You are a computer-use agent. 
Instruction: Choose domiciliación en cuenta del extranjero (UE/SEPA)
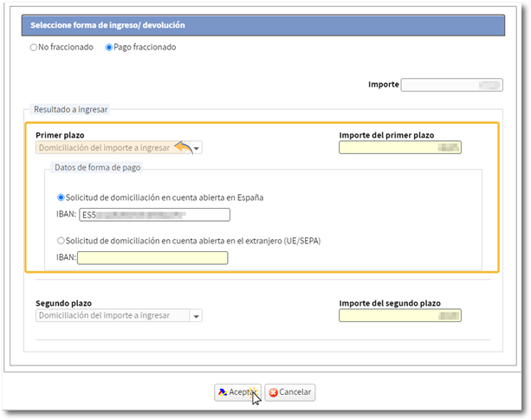click(x=61, y=240)
